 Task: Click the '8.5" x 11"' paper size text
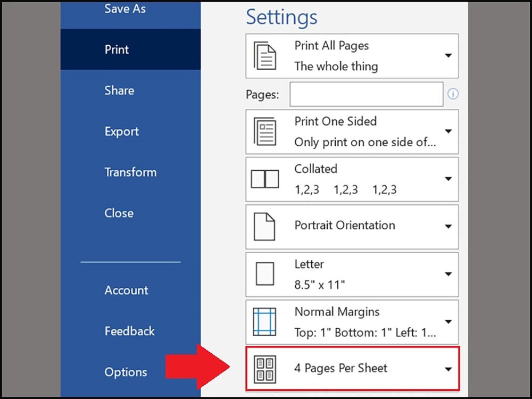320,285
